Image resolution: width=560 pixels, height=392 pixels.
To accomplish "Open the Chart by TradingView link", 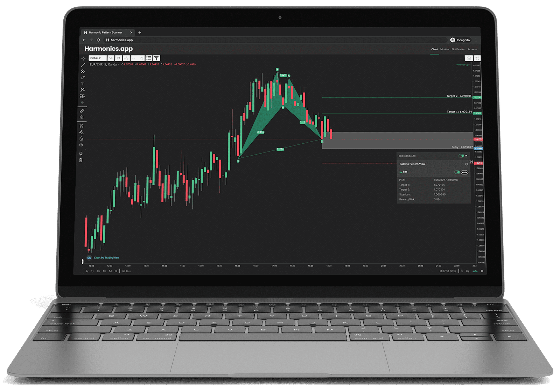I will (x=106, y=258).
